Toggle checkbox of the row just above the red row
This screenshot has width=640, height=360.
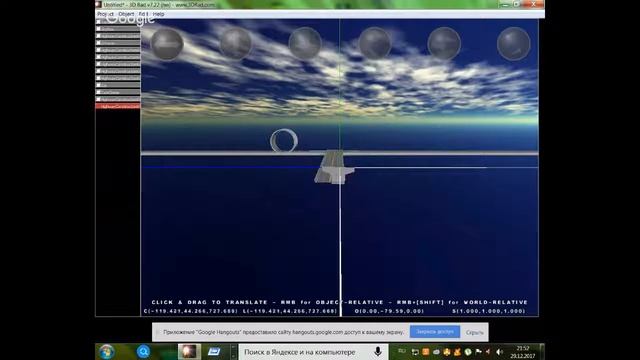click(99, 99)
